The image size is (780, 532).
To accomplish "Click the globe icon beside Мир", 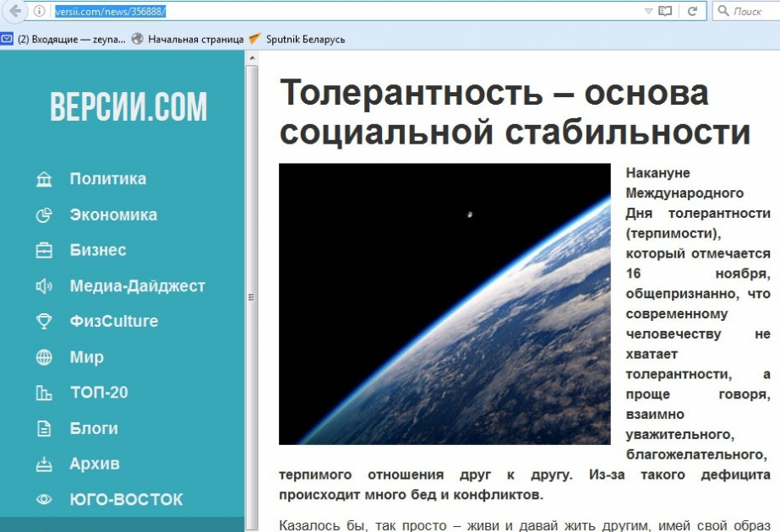I will [x=44, y=357].
